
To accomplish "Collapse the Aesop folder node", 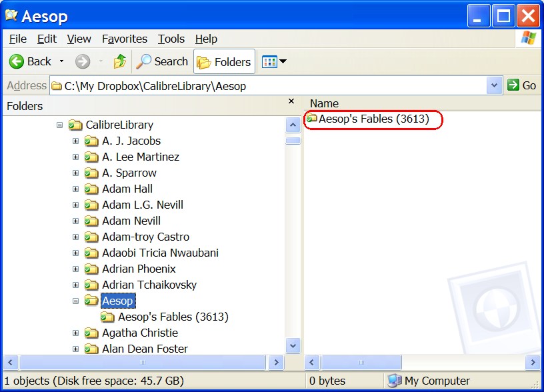I will point(75,301).
